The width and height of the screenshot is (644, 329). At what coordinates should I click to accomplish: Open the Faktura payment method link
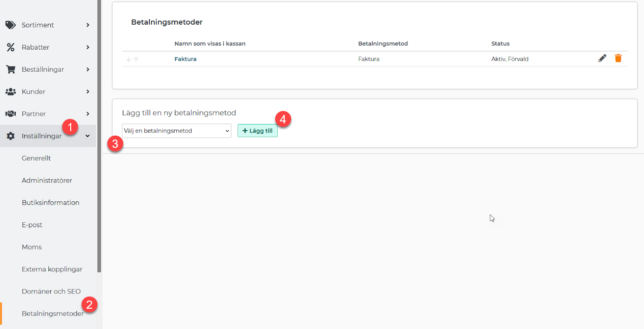[x=185, y=59]
